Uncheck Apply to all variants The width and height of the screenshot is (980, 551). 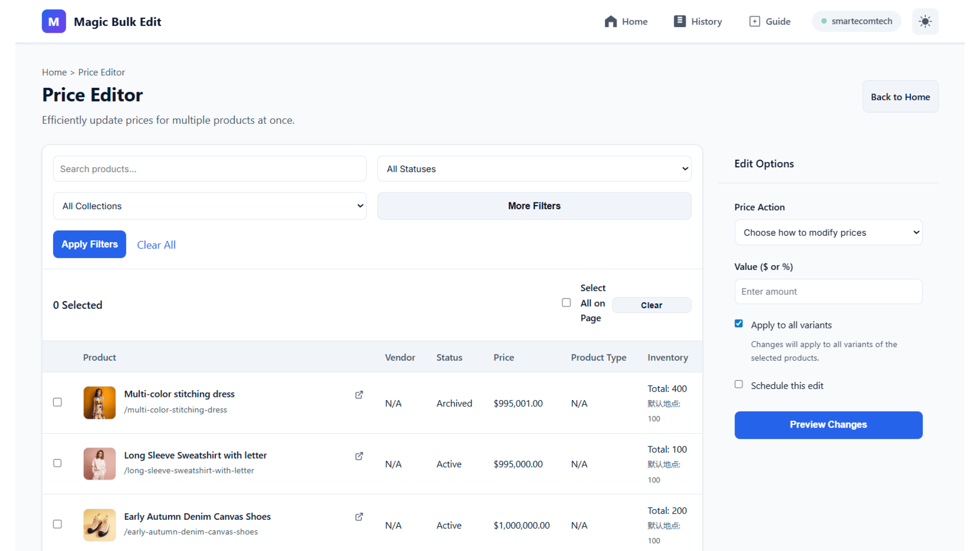739,323
